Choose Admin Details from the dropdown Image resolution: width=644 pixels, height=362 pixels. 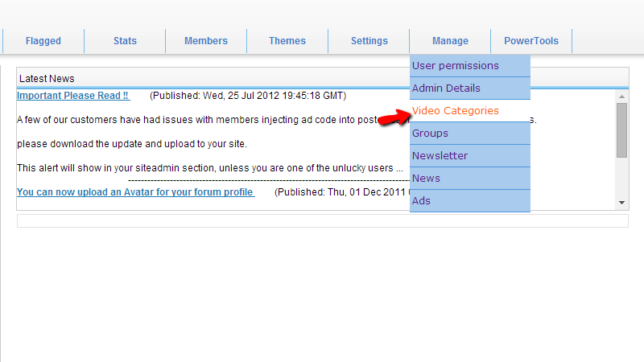470,88
